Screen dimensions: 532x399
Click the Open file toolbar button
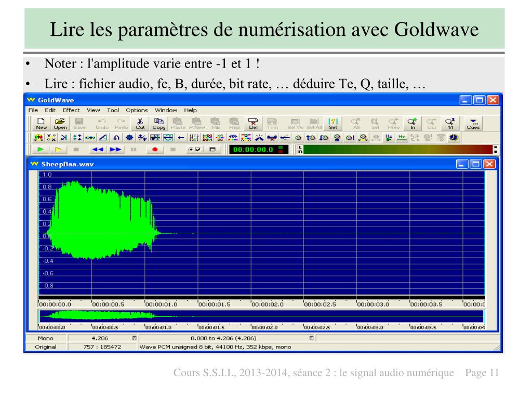point(60,124)
